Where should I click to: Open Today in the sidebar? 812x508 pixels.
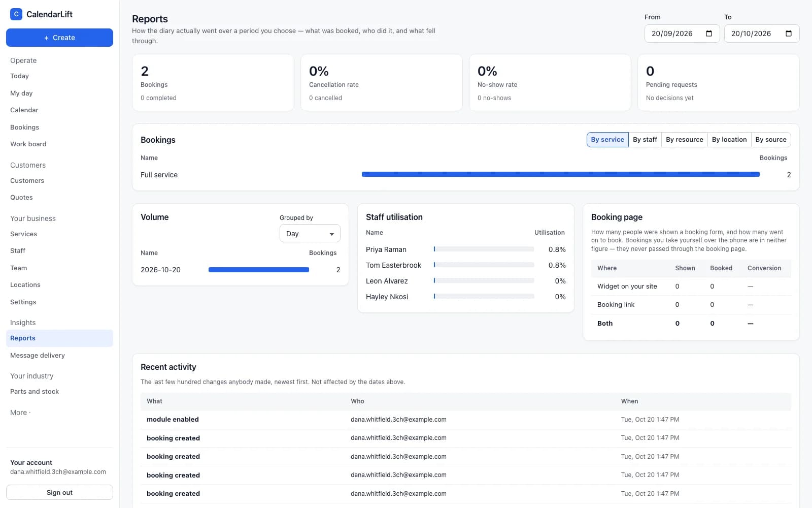coord(59,76)
